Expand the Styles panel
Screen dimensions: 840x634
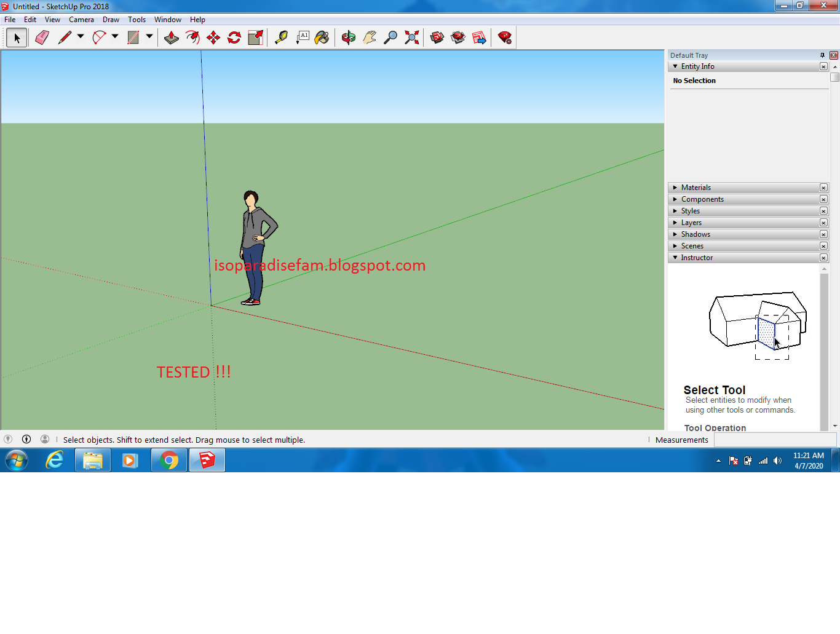675,211
